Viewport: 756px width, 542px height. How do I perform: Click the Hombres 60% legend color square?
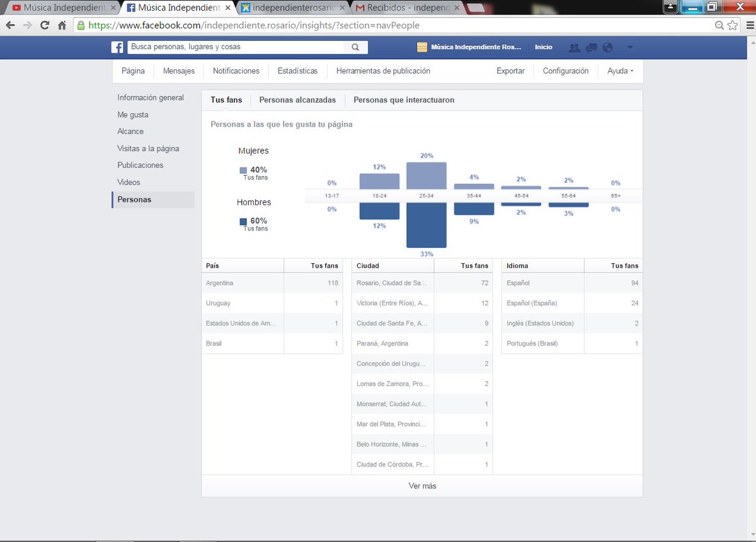click(243, 222)
